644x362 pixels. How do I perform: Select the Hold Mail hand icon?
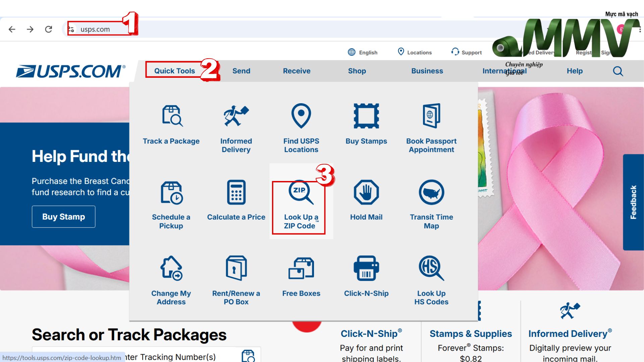coord(366,192)
